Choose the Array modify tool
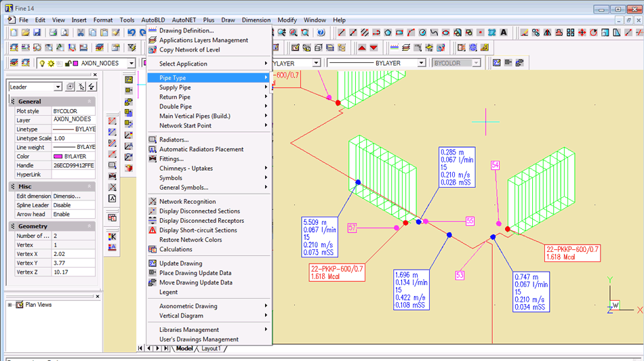Screen dimensions: 644x361 tap(571, 33)
